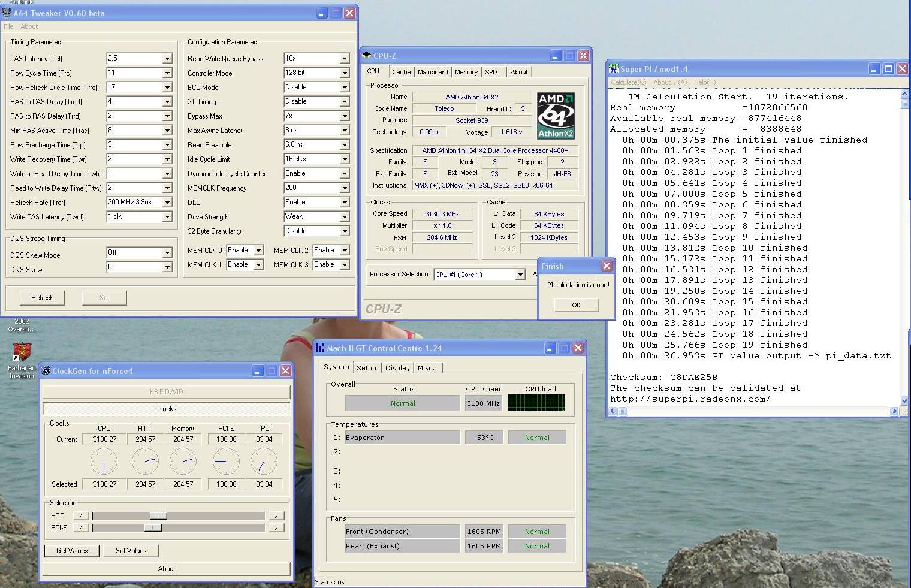Open Row Cycle Time (Trc) dropdown

167,73
